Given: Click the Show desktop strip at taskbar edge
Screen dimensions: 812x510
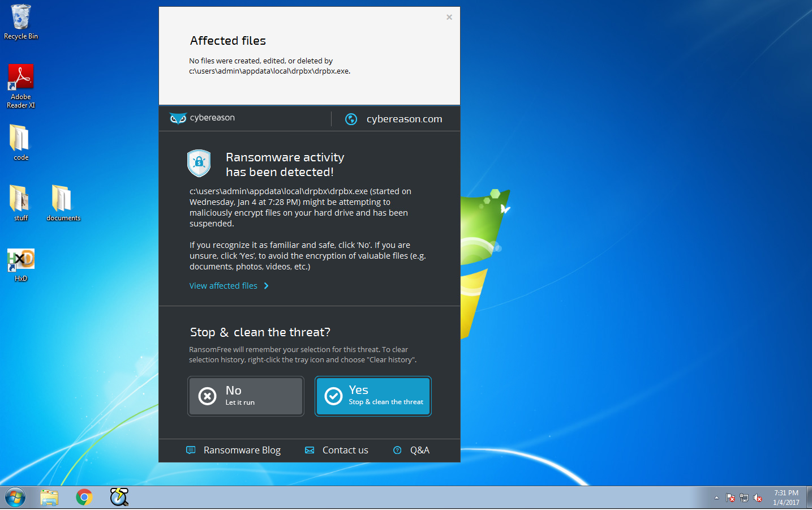Looking at the screenshot, I should (x=809, y=498).
